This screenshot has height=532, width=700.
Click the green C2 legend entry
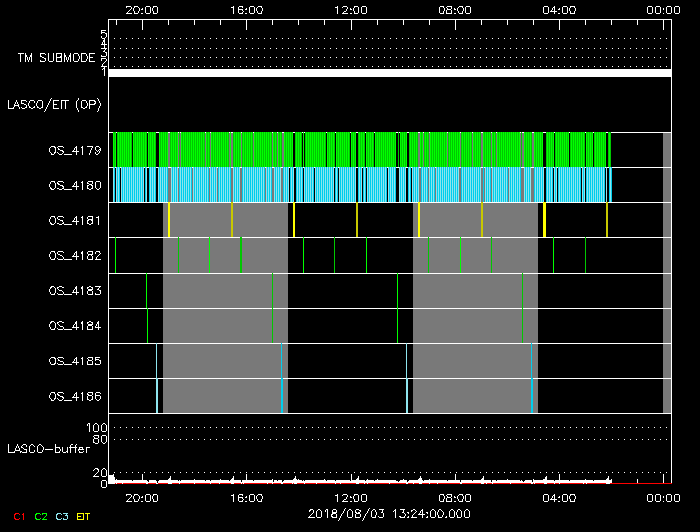coord(41,516)
